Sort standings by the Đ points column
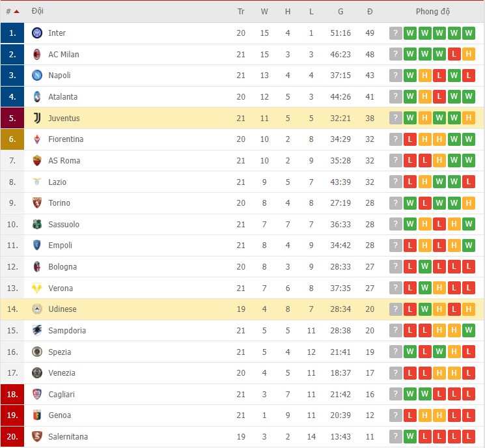This screenshot has height=448, width=485. (x=370, y=11)
